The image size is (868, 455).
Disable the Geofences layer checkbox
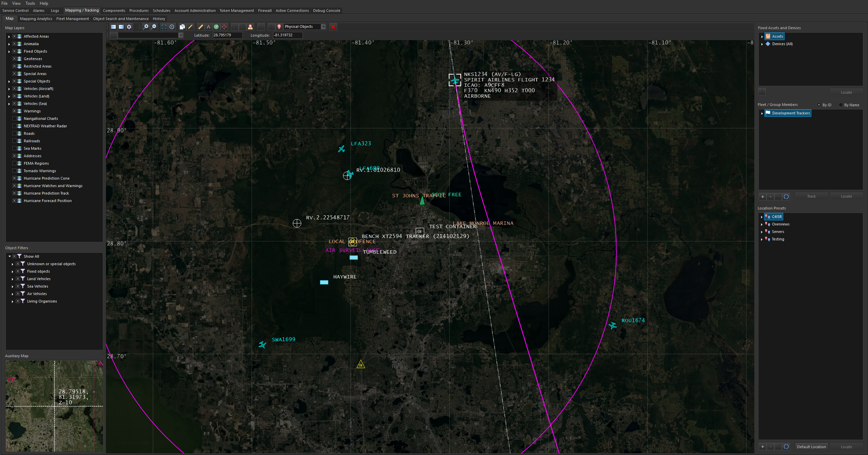[x=14, y=59]
